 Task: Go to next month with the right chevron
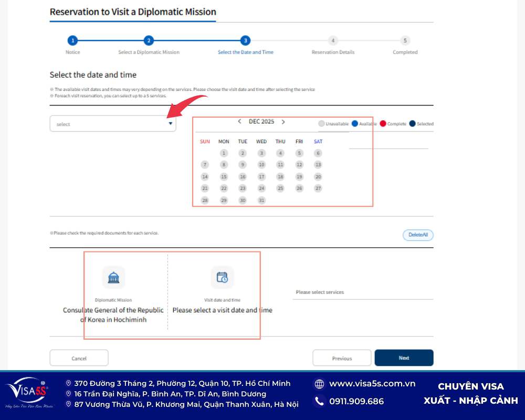click(283, 121)
